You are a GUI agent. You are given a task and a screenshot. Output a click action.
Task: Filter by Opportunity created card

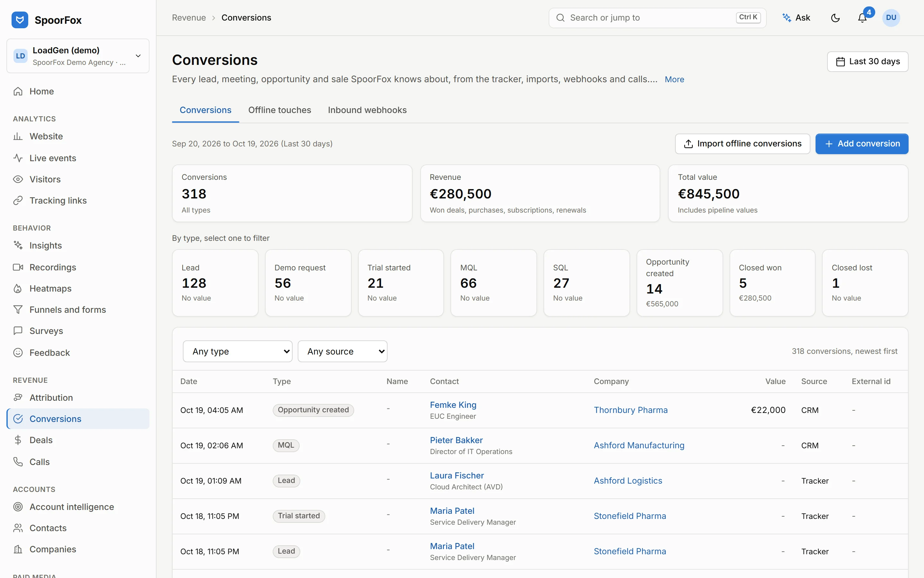[x=679, y=283]
